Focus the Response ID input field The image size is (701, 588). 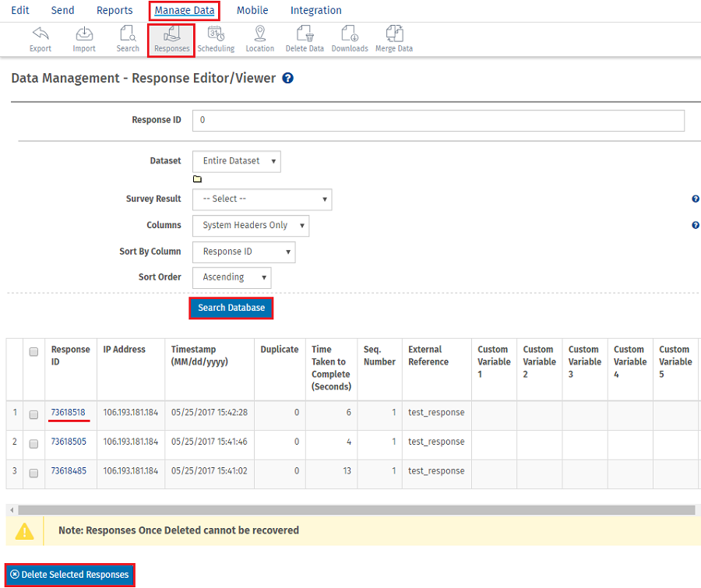[x=438, y=120]
